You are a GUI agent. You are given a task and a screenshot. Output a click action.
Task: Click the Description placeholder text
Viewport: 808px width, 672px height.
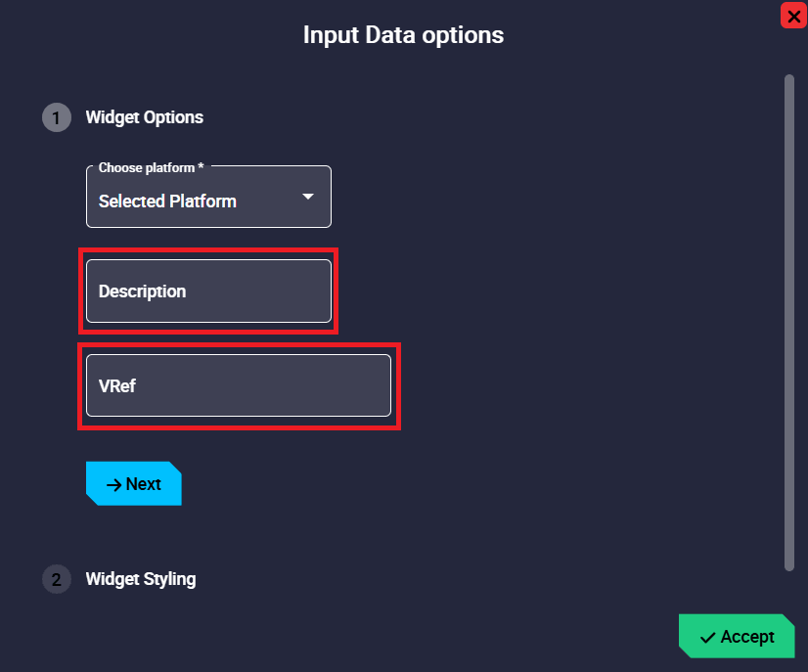[x=142, y=291]
